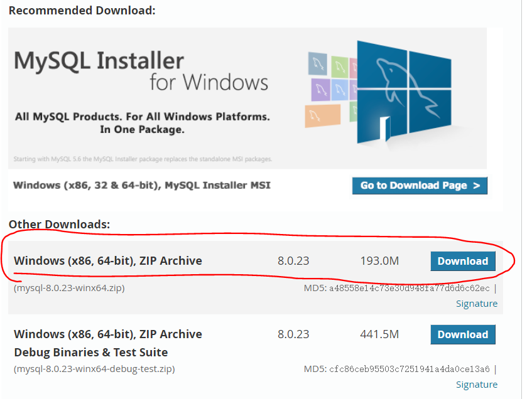Click the 193.0M file size value

379,261
